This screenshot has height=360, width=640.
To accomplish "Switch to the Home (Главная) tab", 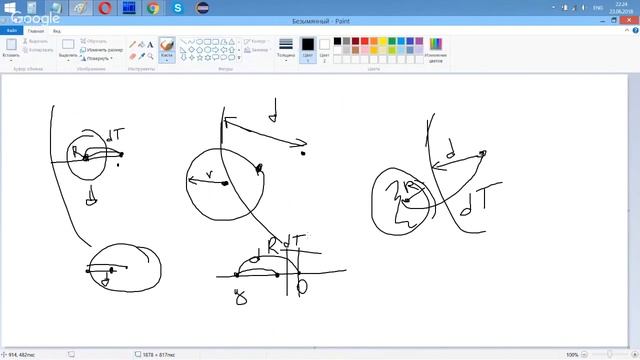I will click(36, 31).
